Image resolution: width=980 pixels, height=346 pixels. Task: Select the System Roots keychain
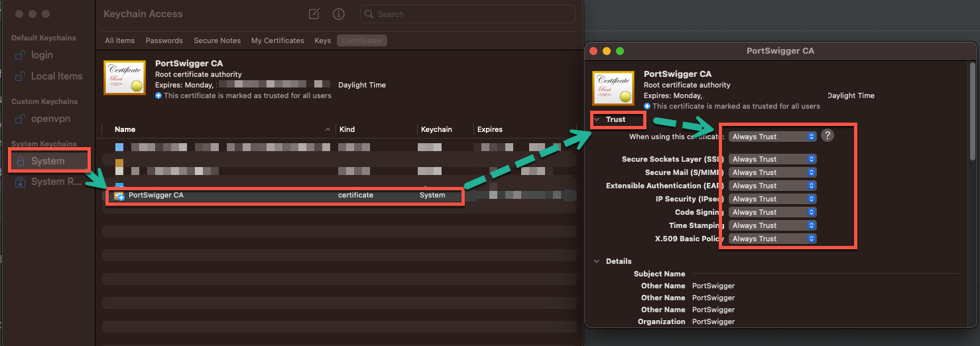(x=57, y=182)
